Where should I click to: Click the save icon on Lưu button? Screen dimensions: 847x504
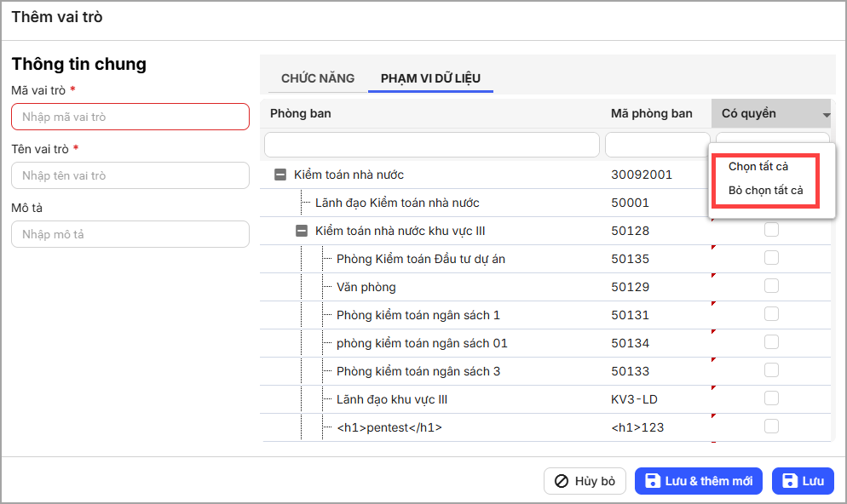(789, 481)
